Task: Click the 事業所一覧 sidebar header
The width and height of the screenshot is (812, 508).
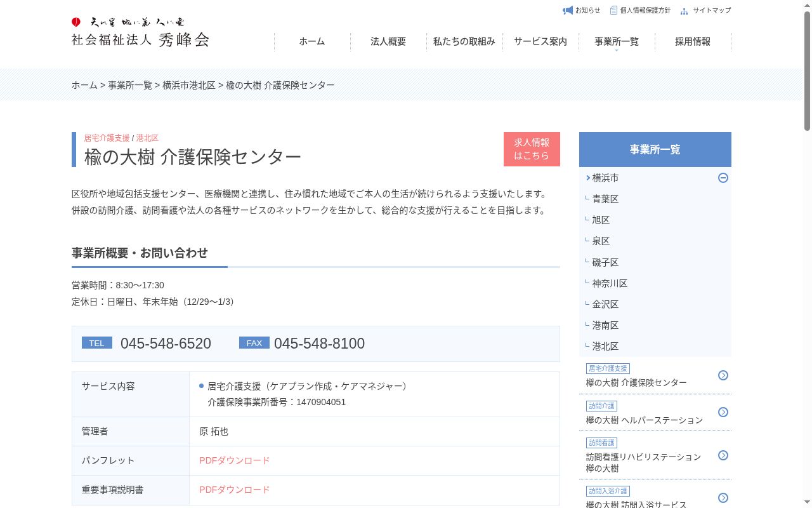Action: point(655,149)
